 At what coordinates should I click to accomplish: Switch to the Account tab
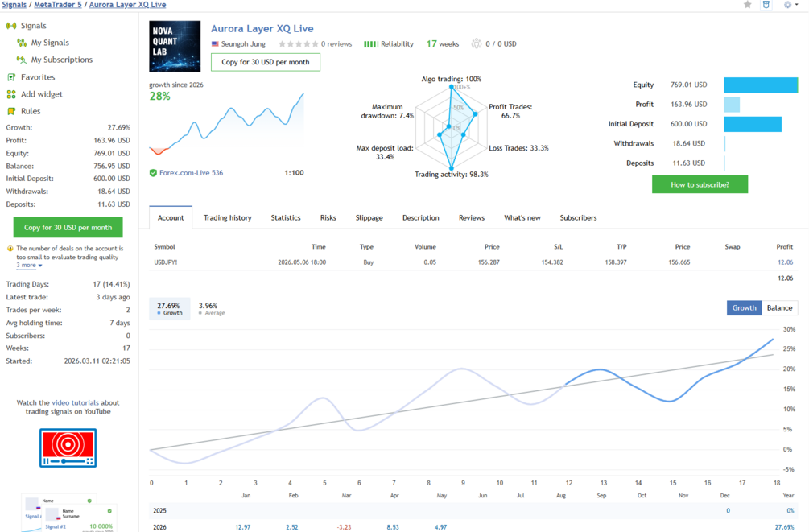(x=171, y=218)
